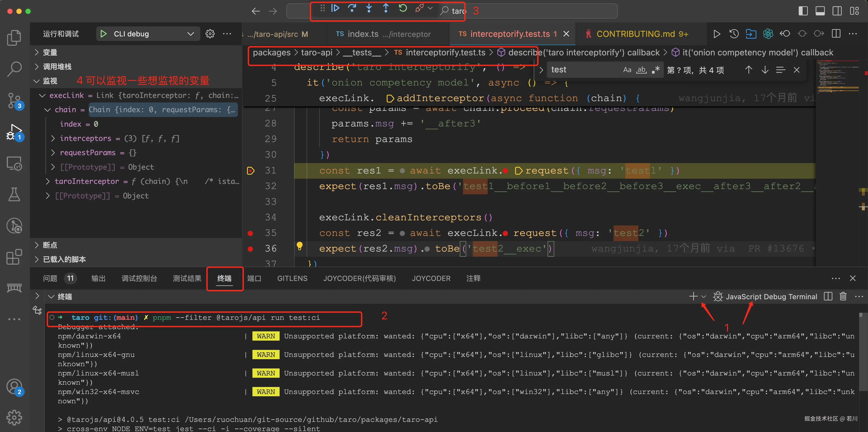The image size is (868, 432).
Task: Click the debug Restart icon
Action: click(403, 8)
